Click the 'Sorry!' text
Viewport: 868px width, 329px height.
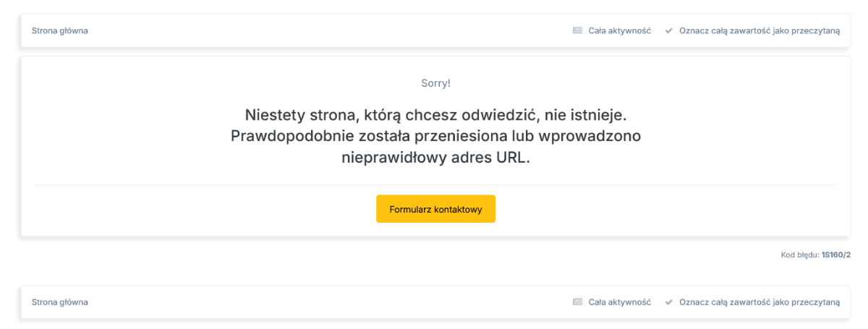[435, 83]
